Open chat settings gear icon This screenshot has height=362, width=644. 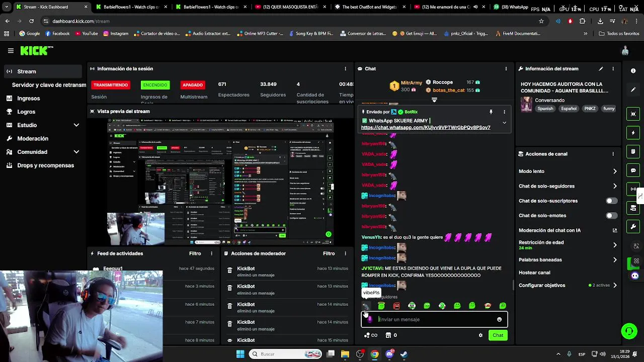[x=480, y=335]
